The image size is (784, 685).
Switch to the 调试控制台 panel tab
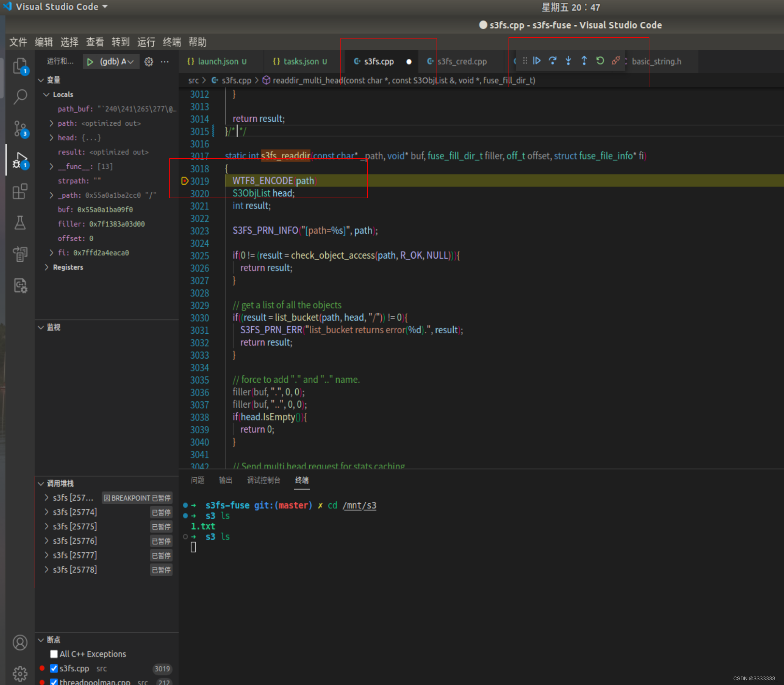pyautogui.click(x=263, y=480)
